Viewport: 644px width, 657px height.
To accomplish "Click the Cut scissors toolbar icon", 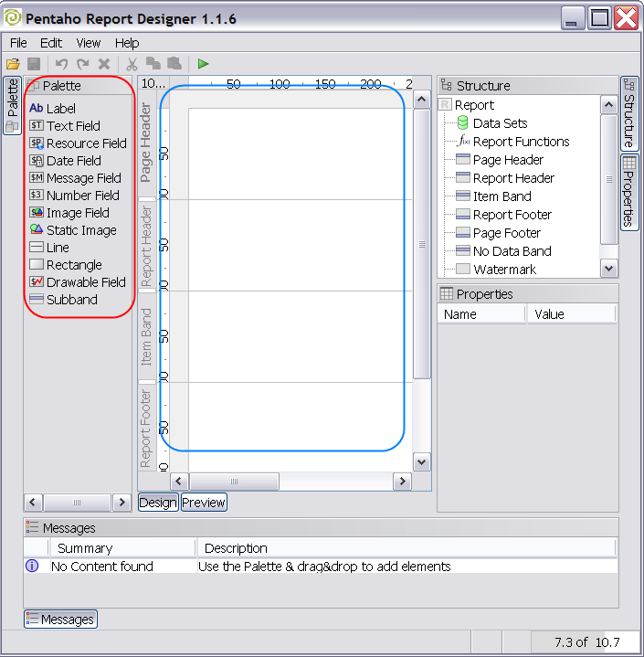I will click(132, 64).
